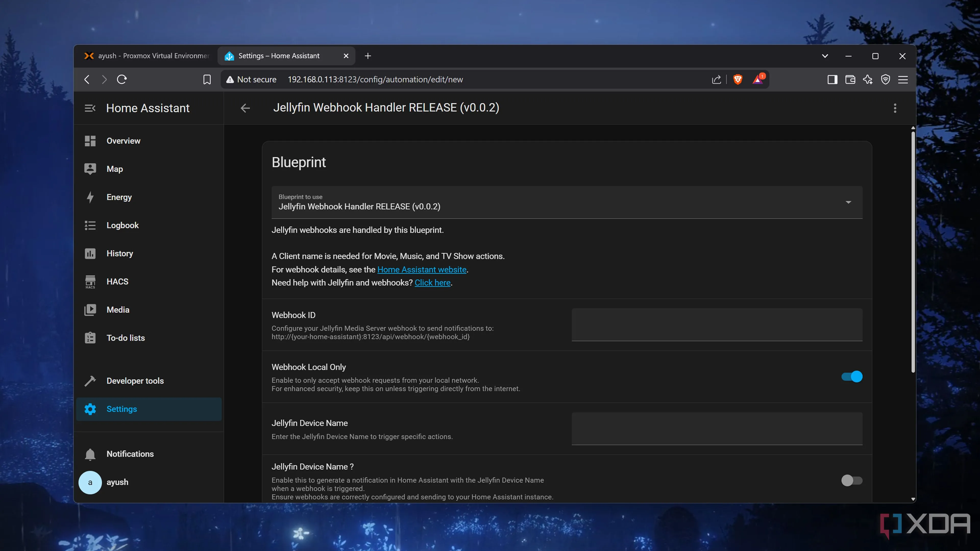This screenshot has width=980, height=551.
Task: Click the Home Assistant sidebar title
Action: 148,108
